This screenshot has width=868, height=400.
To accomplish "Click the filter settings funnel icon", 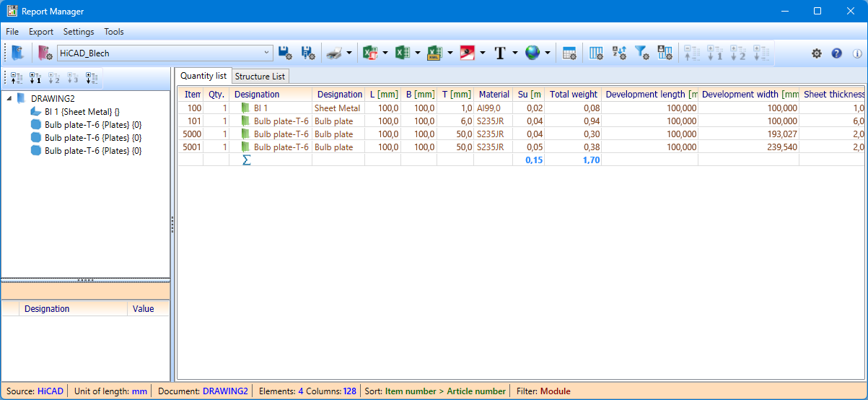I will 641,53.
